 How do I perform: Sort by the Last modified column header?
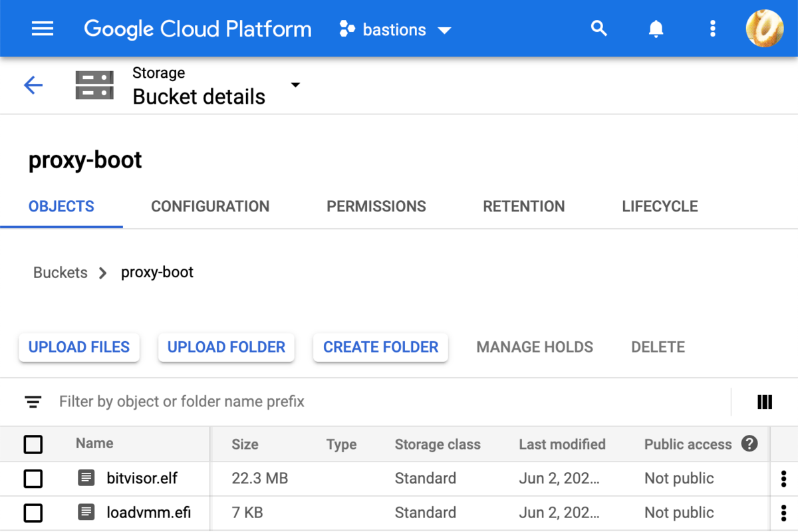pos(562,444)
